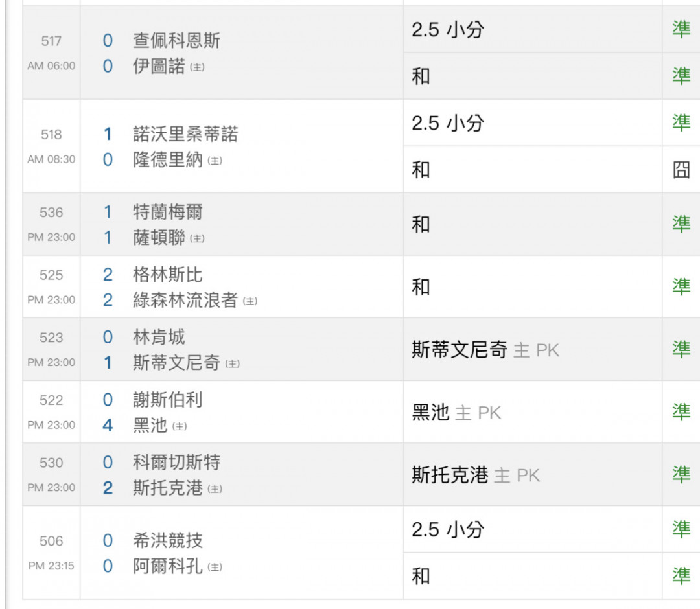This screenshot has height=609, width=700.
Task: Click the 囧 result mark for match 518
Action: pos(681,170)
